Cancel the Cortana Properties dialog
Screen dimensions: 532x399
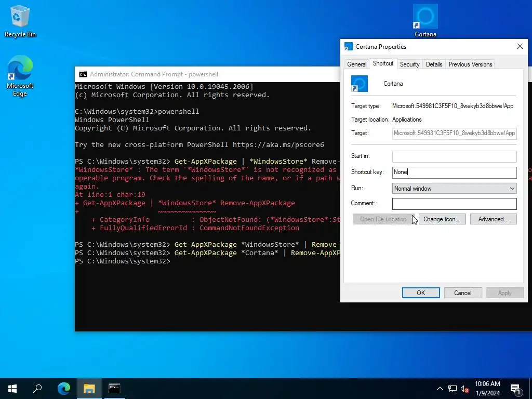point(463,293)
